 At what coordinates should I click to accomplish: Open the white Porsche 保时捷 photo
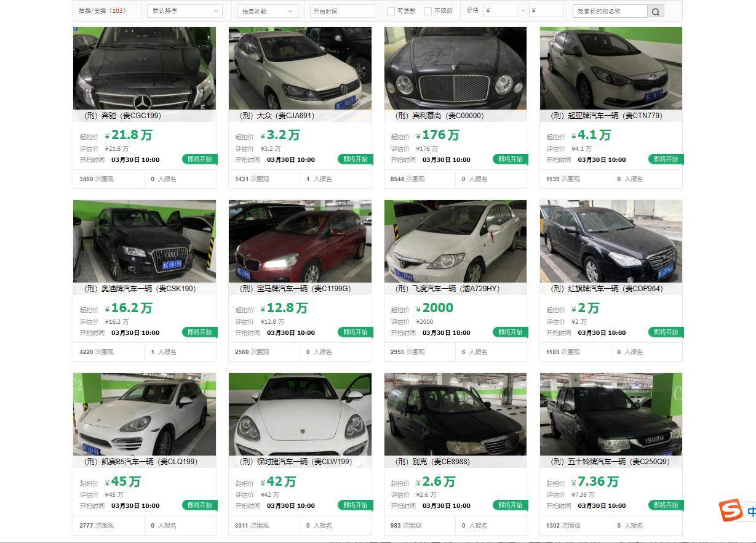point(300,414)
